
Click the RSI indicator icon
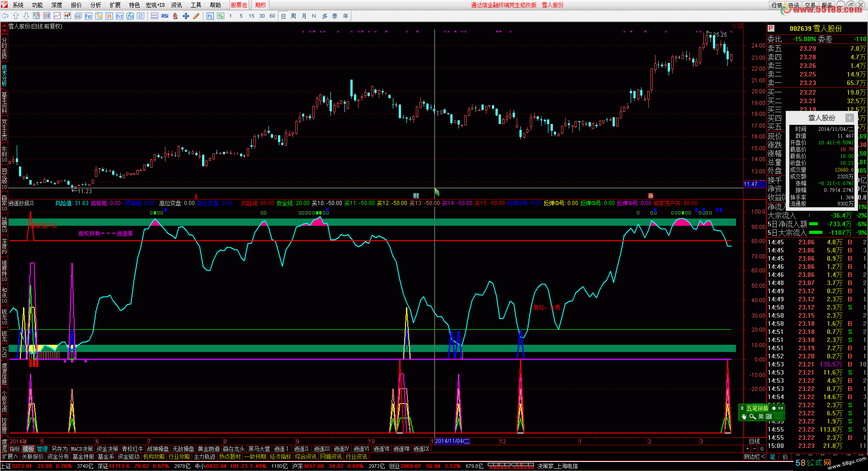point(165,16)
